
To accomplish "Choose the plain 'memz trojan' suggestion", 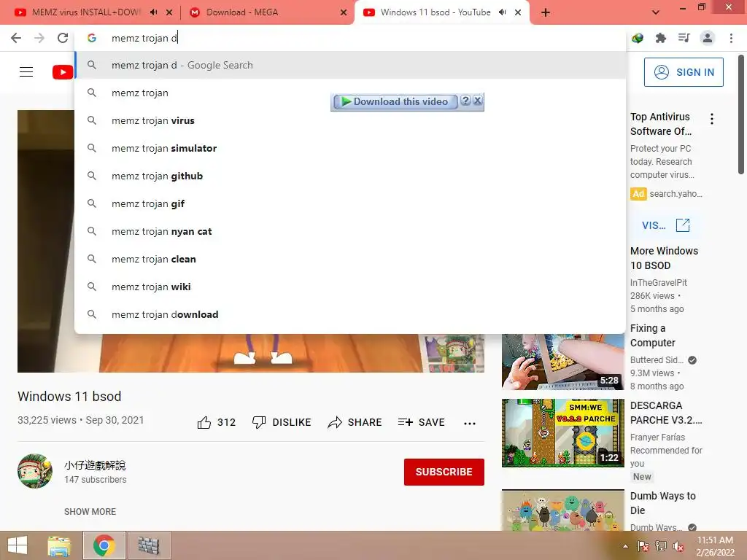I will (x=350, y=93).
